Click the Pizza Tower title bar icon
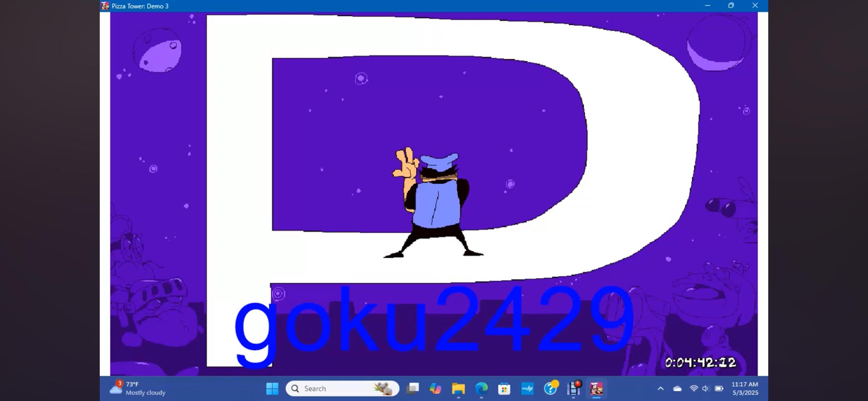Image resolution: width=868 pixels, height=401 pixels. (x=105, y=6)
